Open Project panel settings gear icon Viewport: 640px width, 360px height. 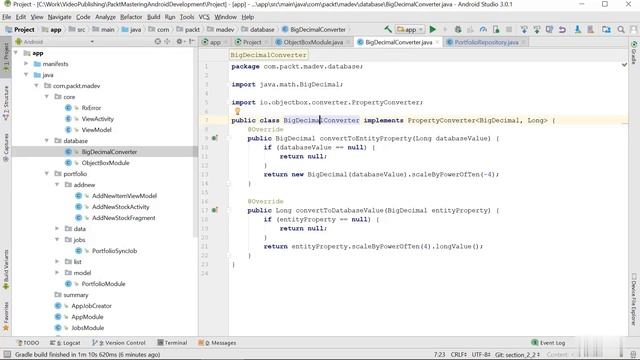pyautogui.click(x=179, y=42)
